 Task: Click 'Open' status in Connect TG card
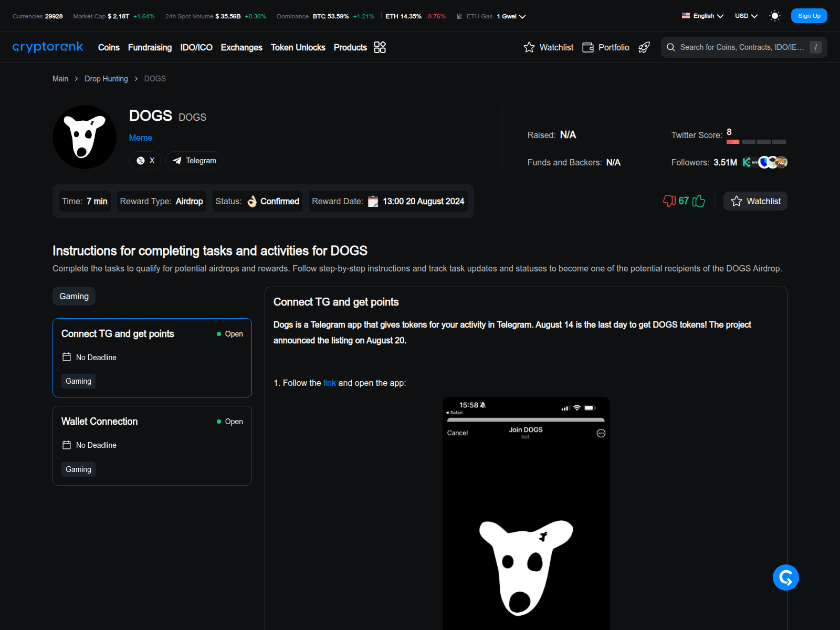[230, 334]
